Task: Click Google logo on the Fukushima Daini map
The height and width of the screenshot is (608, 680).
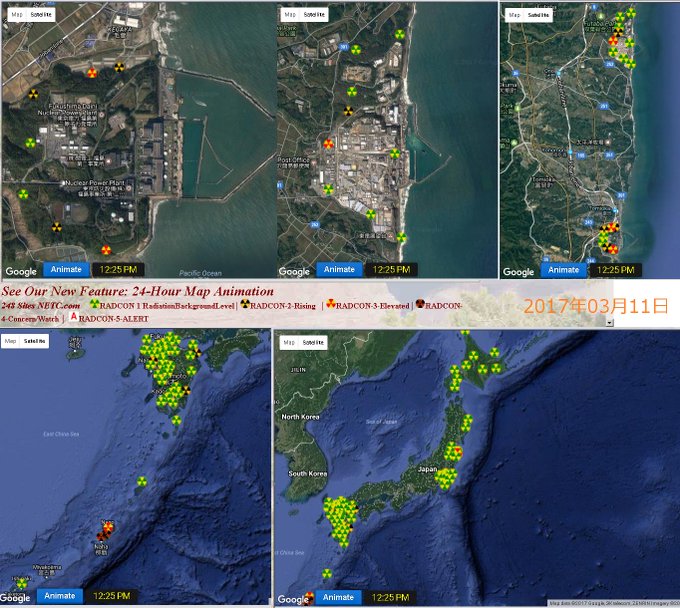Action: click(x=21, y=271)
